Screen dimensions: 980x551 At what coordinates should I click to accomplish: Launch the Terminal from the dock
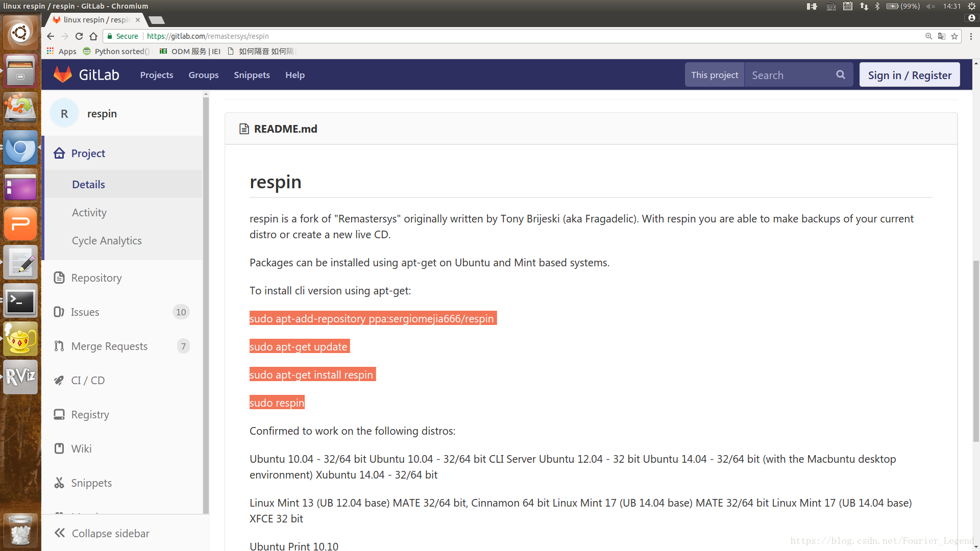(20, 300)
